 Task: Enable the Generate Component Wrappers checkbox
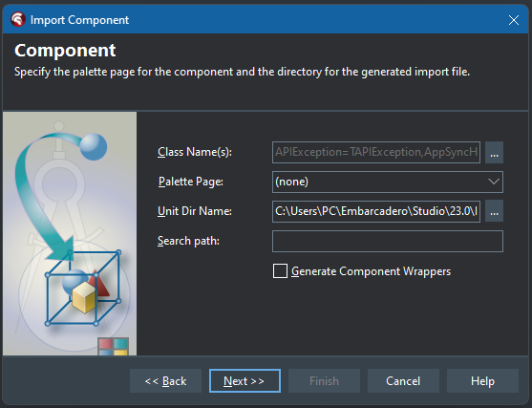coord(280,271)
